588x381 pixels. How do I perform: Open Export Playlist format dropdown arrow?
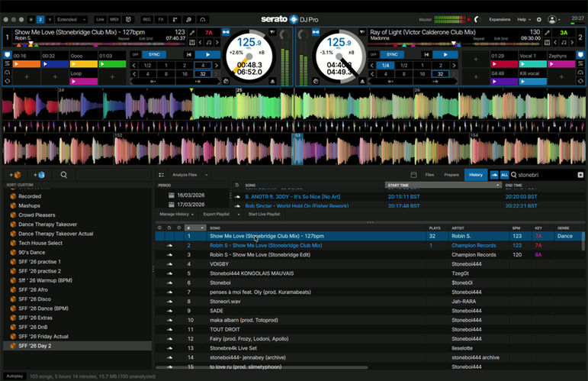click(x=239, y=215)
